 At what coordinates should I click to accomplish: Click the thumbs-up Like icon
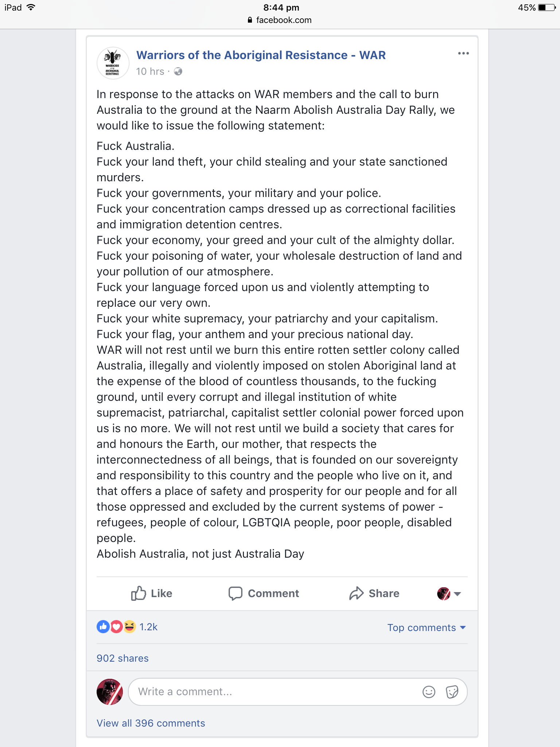pos(138,593)
